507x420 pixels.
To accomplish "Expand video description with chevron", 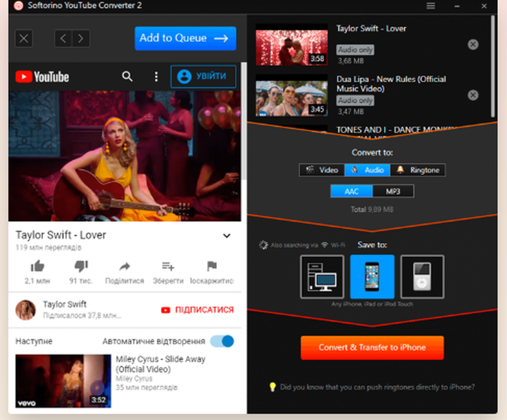I will [227, 236].
